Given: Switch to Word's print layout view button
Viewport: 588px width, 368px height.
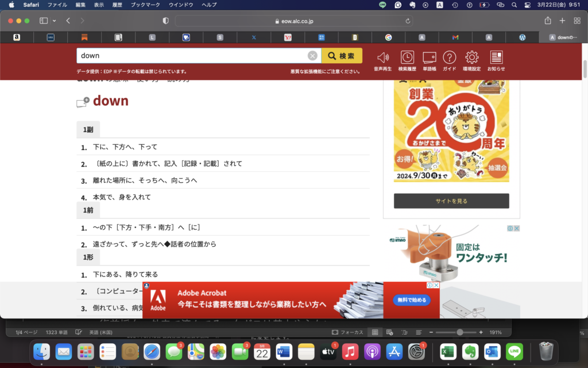Looking at the screenshot, I should coord(375,332).
